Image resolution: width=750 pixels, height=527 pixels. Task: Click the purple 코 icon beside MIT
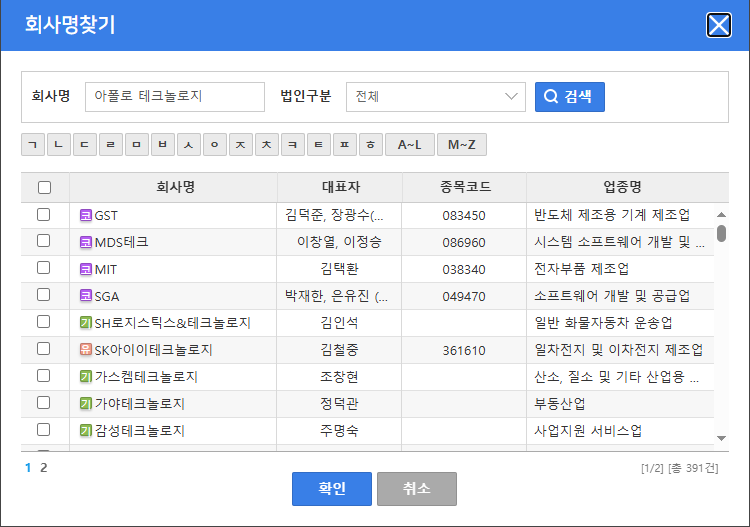[86, 269]
